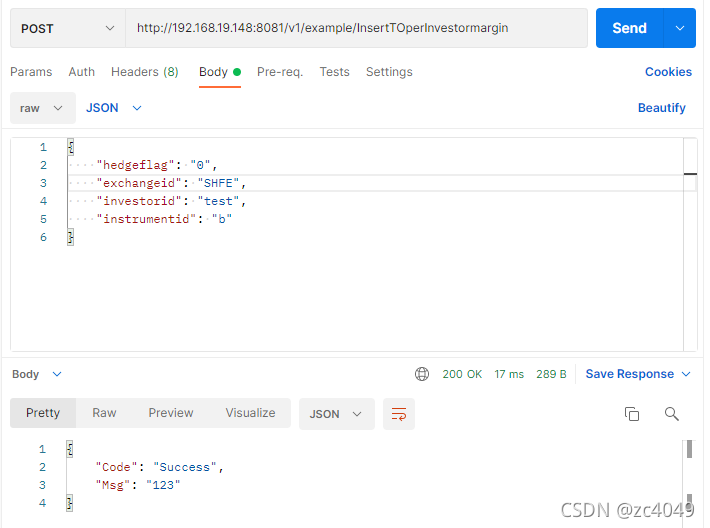This screenshot has height=528, width=710.
Task: Click the response pane scrollbar thumb
Action: coord(689,449)
